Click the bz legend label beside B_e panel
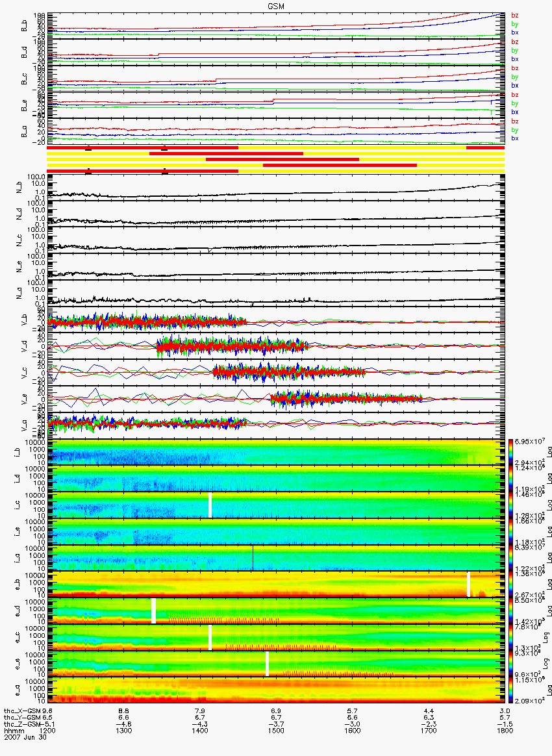This screenshot has width=552, height=756. pyautogui.click(x=515, y=95)
